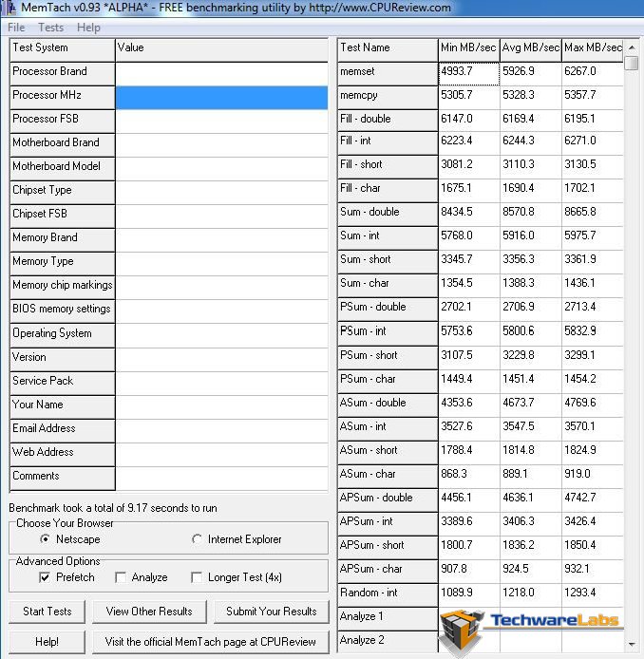Click the Avg MB/sec column header
The width and height of the screenshot is (644, 659).
click(x=531, y=50)
